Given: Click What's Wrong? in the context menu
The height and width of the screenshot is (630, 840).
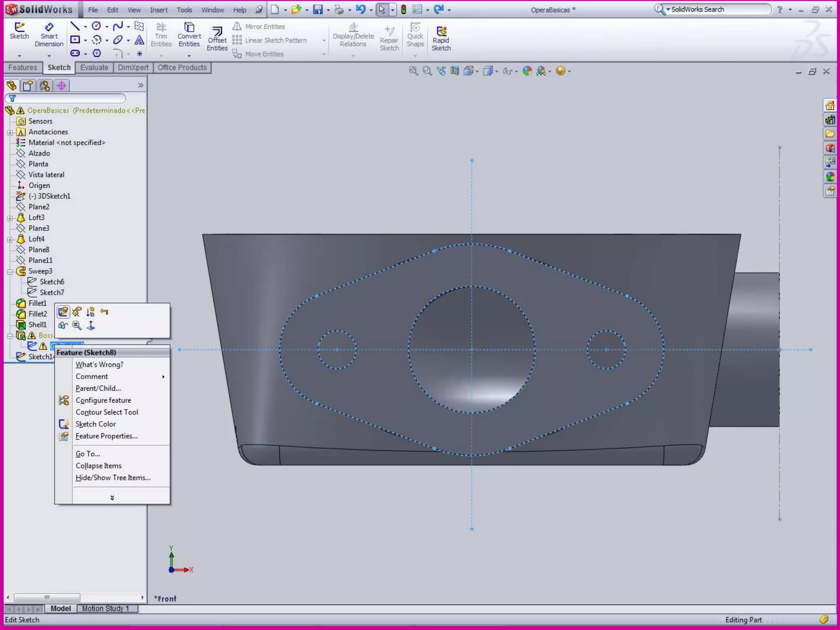Looking at the screenshot, I should pos(99,365).
